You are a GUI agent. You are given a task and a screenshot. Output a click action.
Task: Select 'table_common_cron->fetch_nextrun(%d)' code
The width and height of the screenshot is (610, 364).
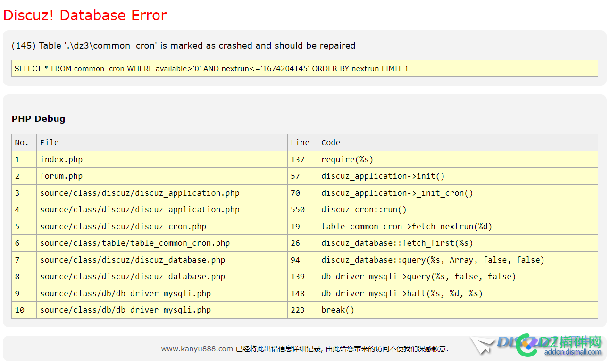(458, 226)
